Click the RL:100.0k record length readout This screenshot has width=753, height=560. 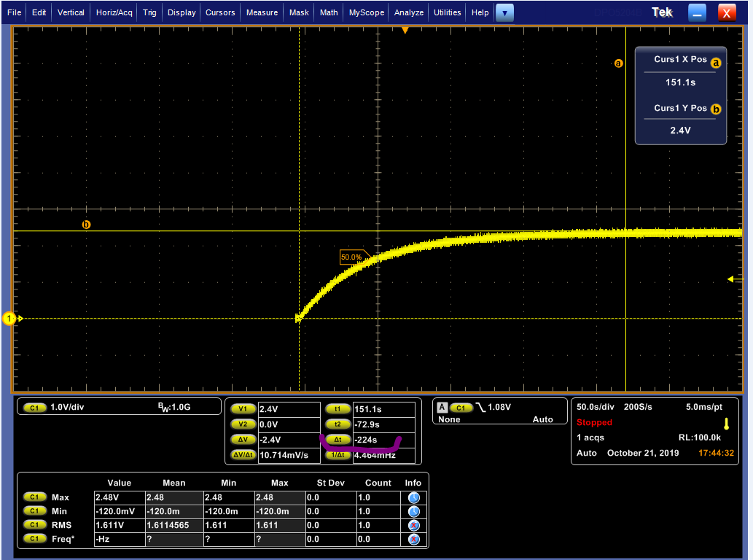(700, 437)
